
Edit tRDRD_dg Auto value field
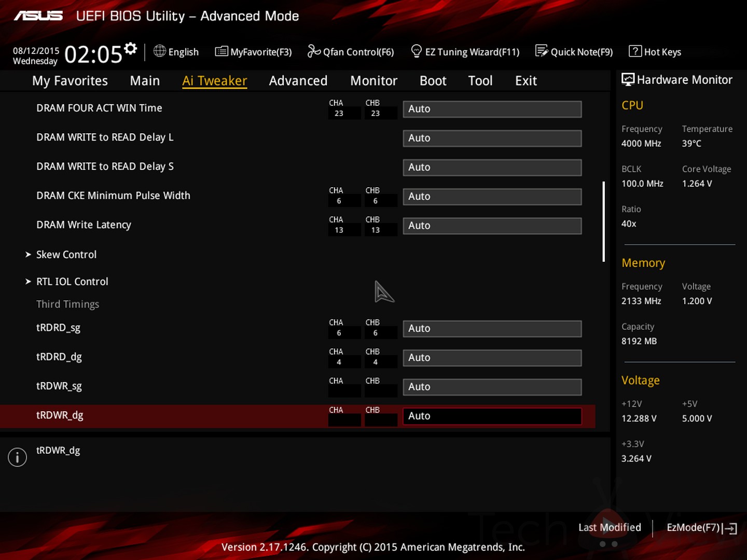click(x=492, y=358)
